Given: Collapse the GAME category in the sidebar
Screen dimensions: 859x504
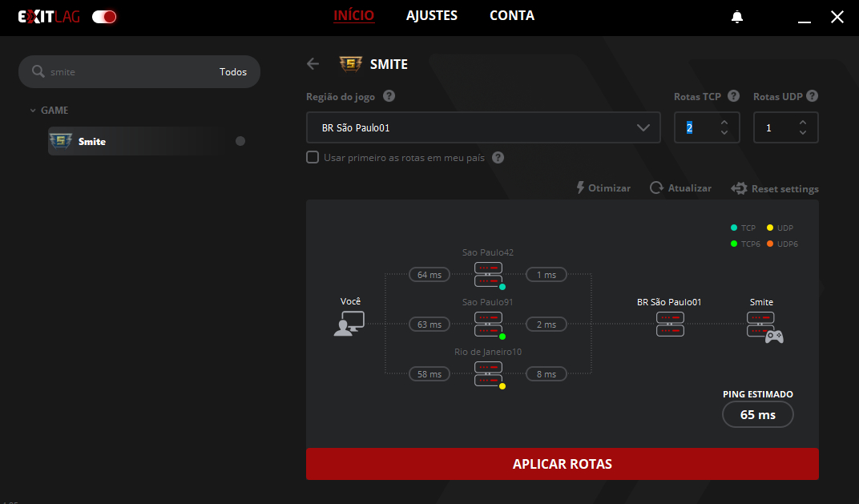Looking at the screenshot, I should 33,111.
